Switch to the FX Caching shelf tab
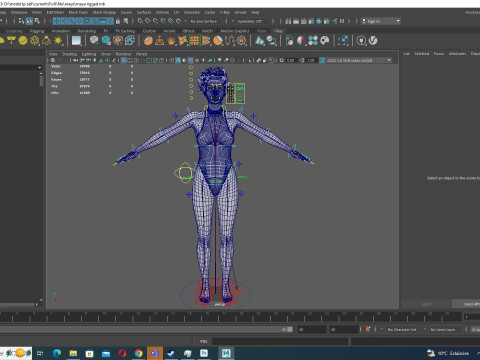 [125, 31]
